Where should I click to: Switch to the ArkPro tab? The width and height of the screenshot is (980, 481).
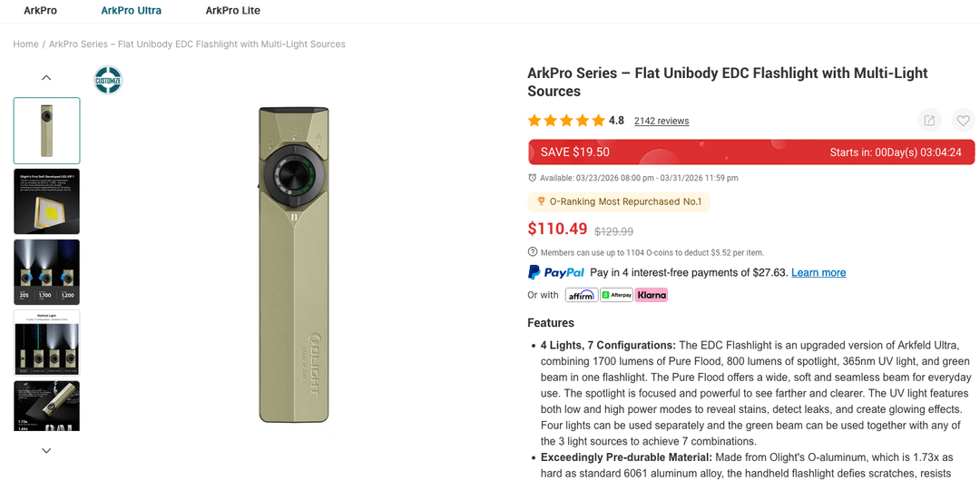(40, 11)
